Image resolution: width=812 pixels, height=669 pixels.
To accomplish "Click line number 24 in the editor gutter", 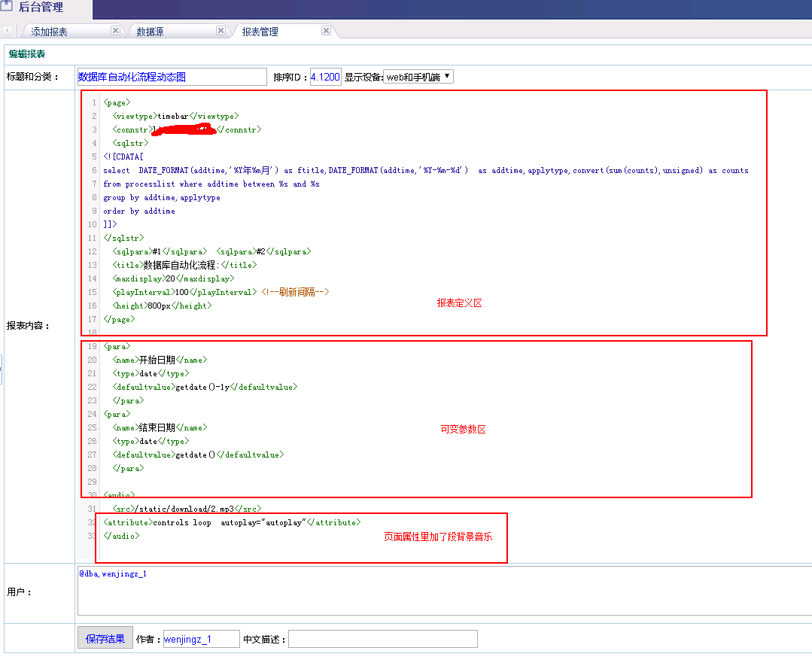I will click(x=92, y=414).
